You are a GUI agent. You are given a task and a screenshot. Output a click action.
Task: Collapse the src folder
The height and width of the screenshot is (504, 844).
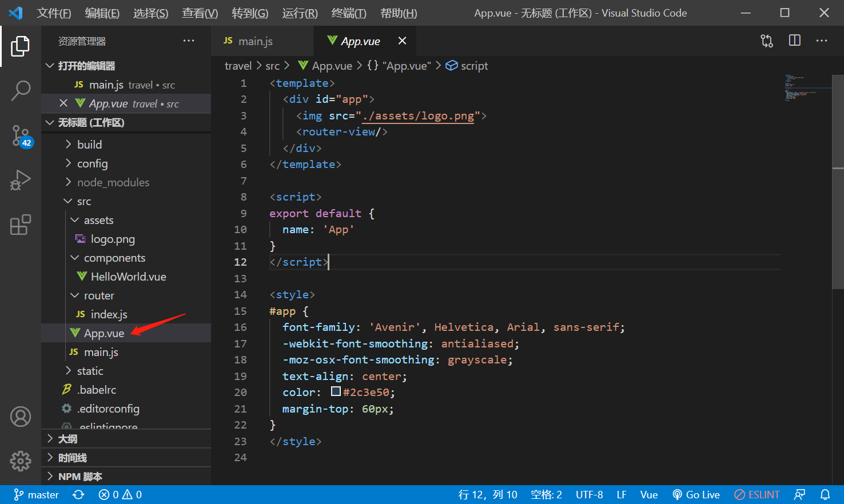coord(126,201)
